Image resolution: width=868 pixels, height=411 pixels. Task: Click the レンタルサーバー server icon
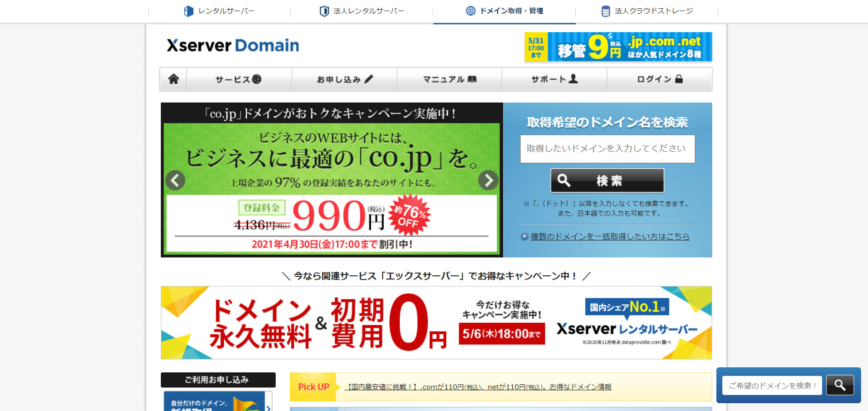point(188,11)
